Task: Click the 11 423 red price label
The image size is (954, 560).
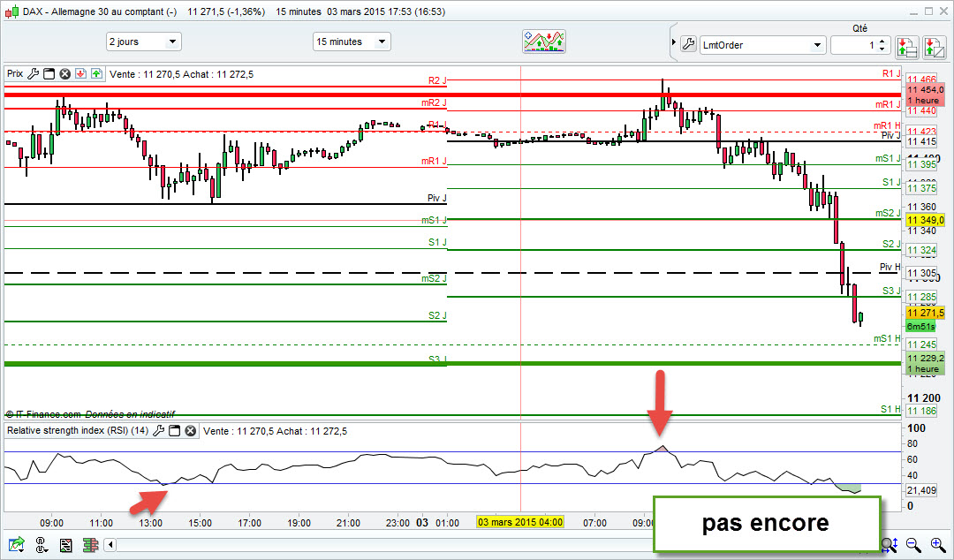Action: pos(921,132)
